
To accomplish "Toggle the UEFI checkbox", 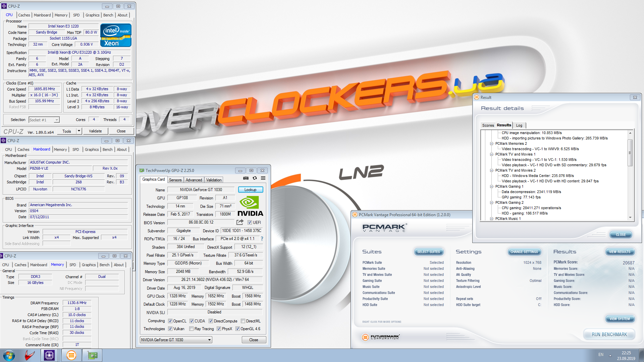I will (250, 223).
